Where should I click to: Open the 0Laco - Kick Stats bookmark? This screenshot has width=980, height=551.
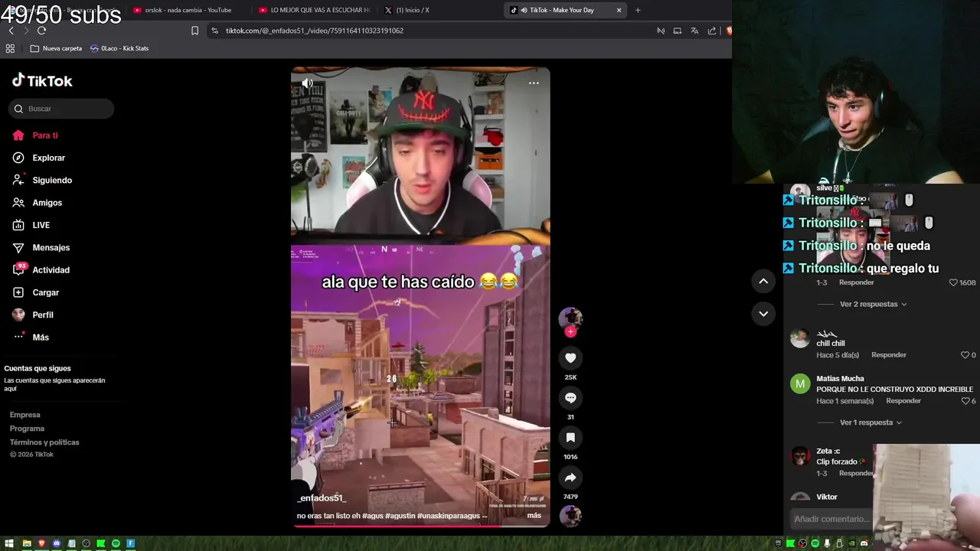pyautogui.click(x=119, y=48)
